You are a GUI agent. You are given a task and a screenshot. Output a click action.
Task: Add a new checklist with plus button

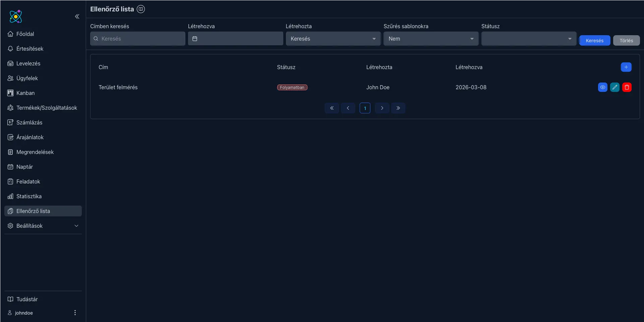click(x=626, y=67)
